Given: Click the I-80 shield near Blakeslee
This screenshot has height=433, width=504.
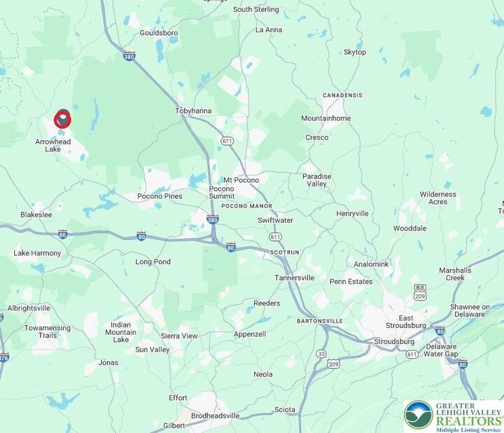Looking at the screenshot, I should coord(63,235).
